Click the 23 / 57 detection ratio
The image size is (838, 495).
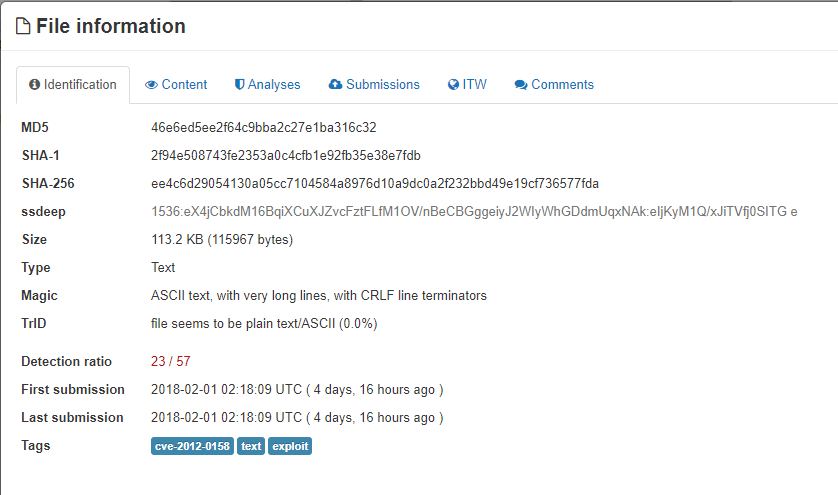pos(170,362)
